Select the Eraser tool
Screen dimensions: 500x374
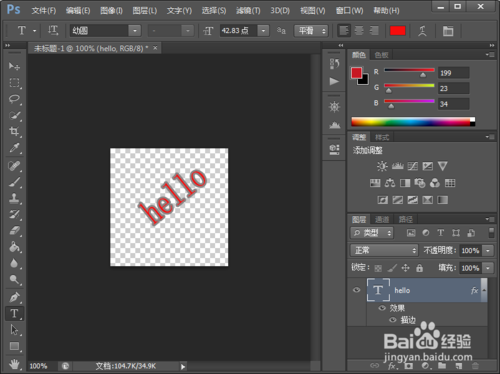[x=14, y=231]
